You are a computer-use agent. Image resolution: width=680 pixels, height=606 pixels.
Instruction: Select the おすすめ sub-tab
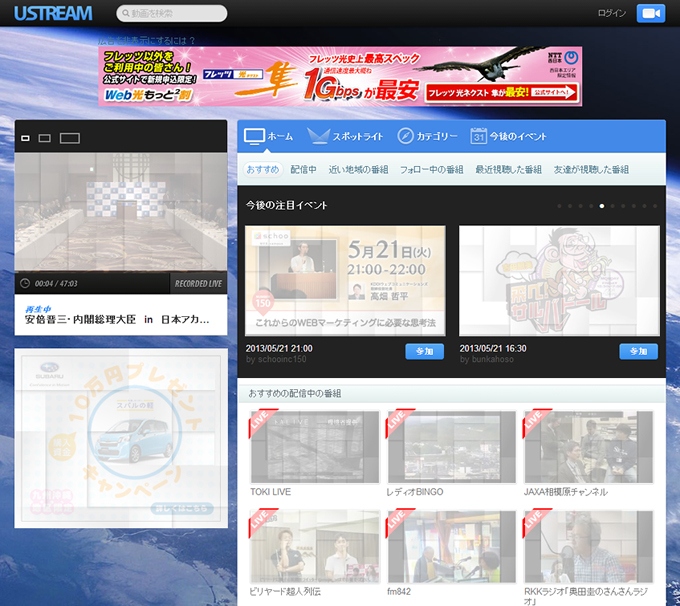(x=263, y=169)
